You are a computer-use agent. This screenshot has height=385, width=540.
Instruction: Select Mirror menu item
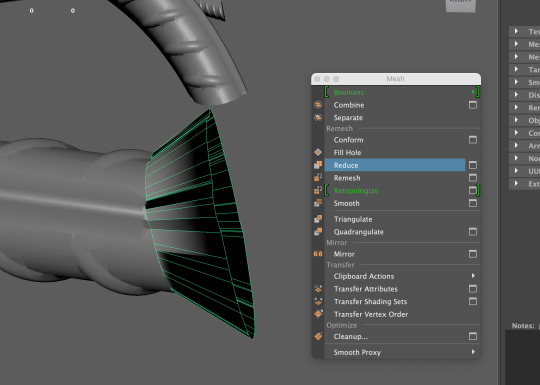pyautogui.click(x=344, y=254)
